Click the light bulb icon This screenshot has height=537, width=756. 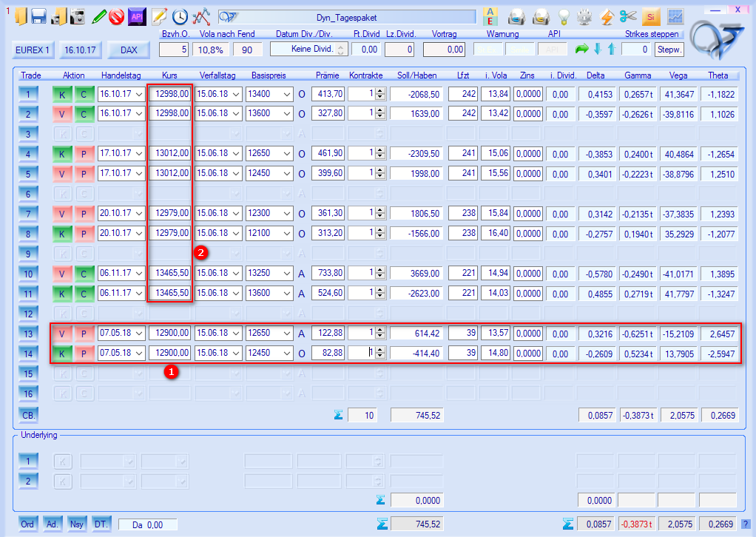(x=564, y=16)
